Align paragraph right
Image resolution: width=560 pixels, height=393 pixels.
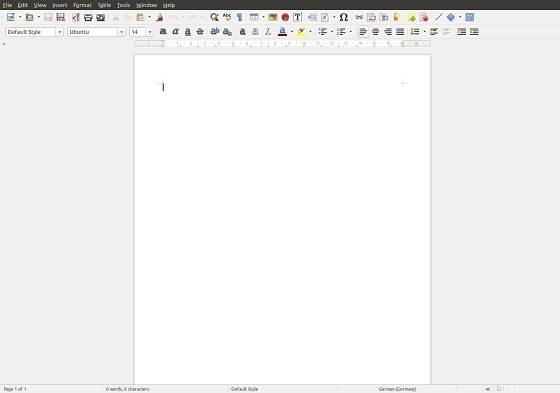[x=388, y=32]
